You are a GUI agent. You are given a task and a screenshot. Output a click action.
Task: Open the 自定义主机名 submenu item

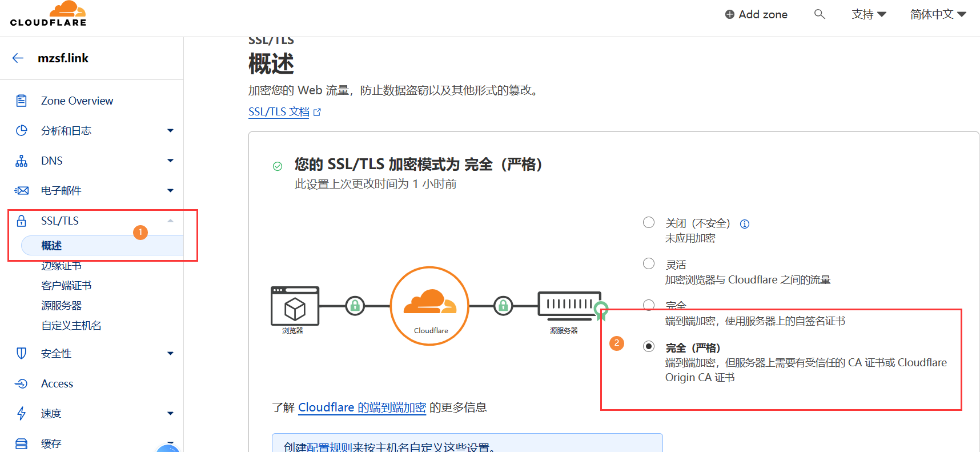(x=71, y=326)
